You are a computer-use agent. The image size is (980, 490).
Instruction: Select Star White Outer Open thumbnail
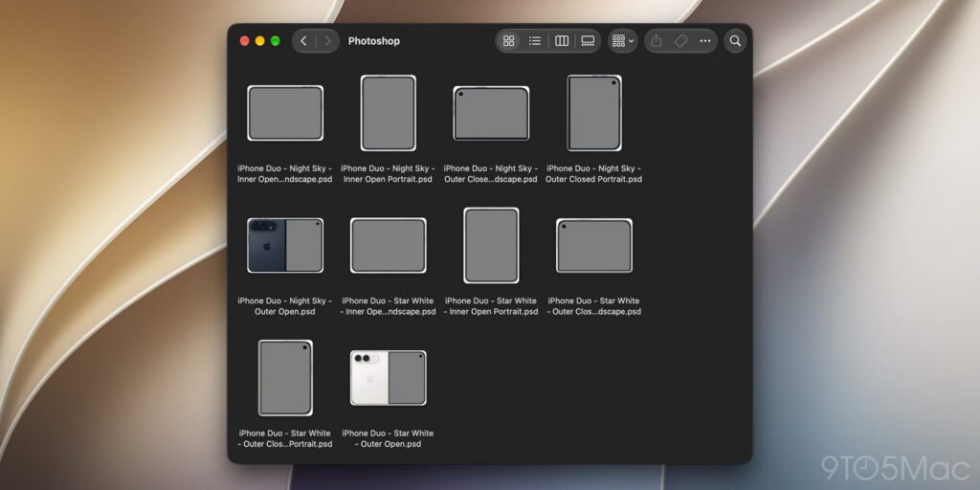tap(389, 378)
